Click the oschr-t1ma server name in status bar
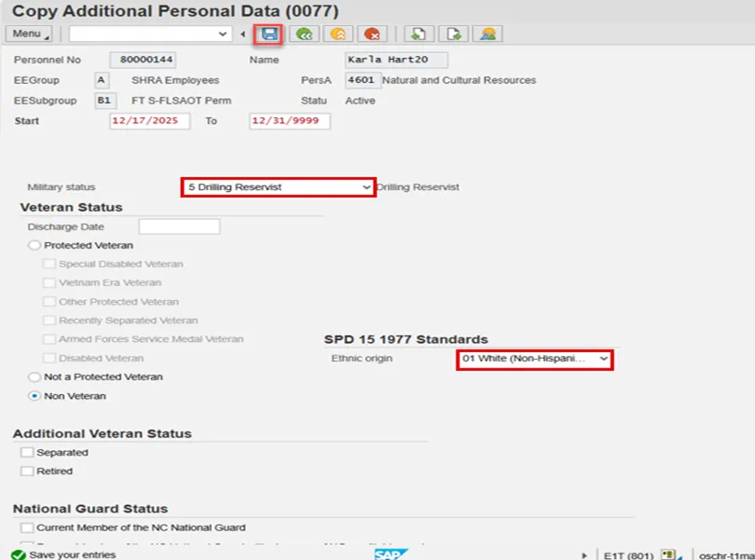755x560 pixels. [727, 555]
